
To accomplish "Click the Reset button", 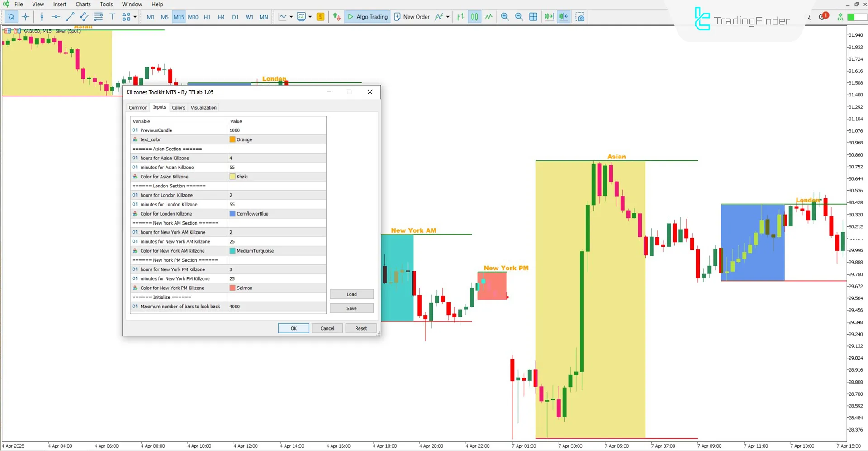I will coord(360,328).
